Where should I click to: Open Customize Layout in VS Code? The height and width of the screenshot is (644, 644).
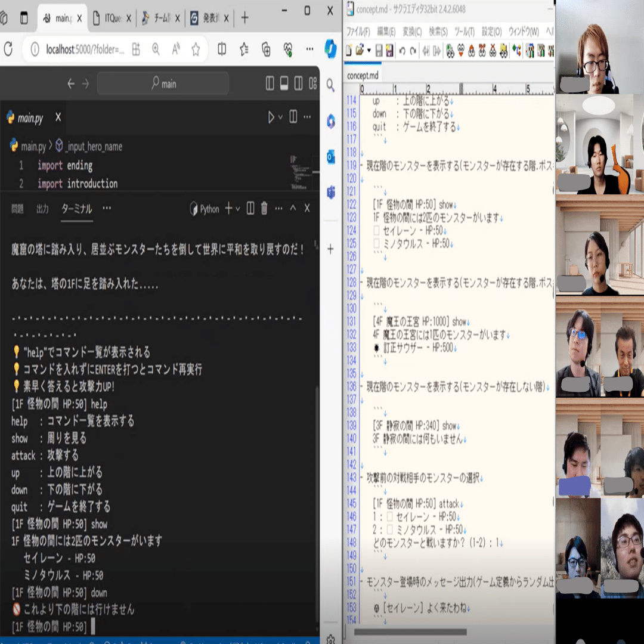(313, 83)
